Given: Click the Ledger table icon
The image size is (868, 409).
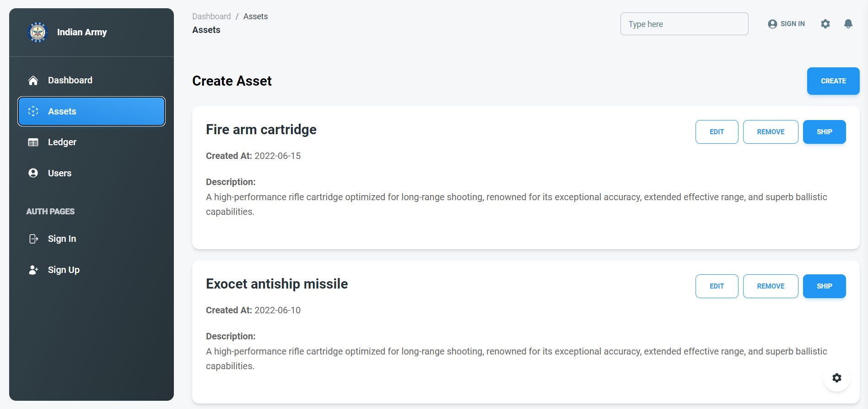Looking at the screenshot, I should [x=33, y=142].
